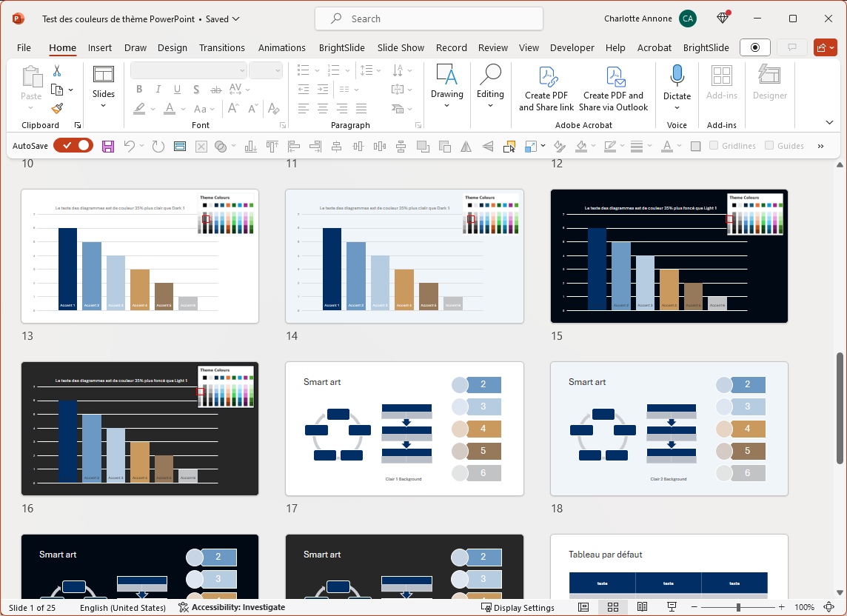847x616 pixels.
Task: Toggle text Shadow formatting
Action: click(x=196, y=90)
